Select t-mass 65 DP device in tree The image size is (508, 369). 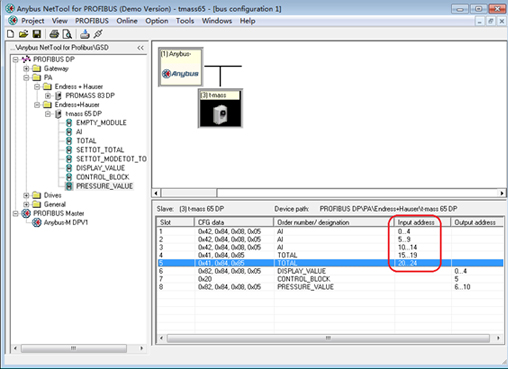coord(83,114)
